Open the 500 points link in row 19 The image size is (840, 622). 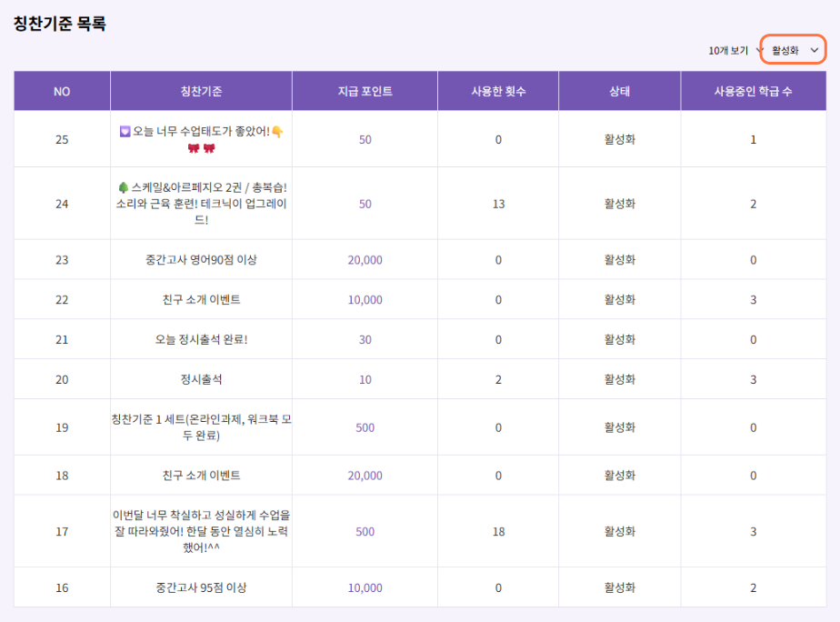365,427
